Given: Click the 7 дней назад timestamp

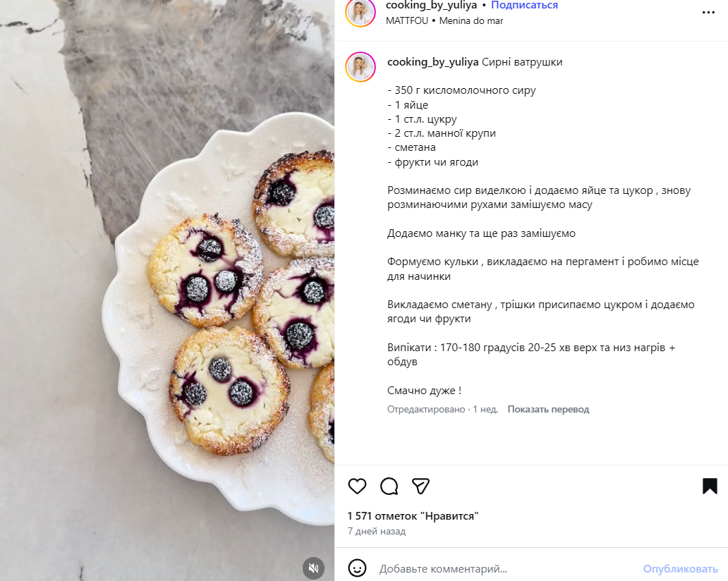Looking at the screenshot, I should pyautogui.click(x=377, y=532).
